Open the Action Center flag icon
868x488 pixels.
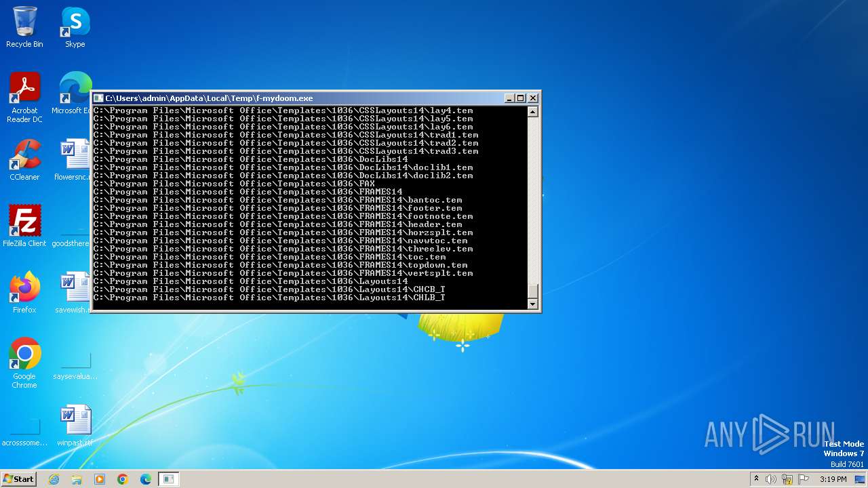804,479
